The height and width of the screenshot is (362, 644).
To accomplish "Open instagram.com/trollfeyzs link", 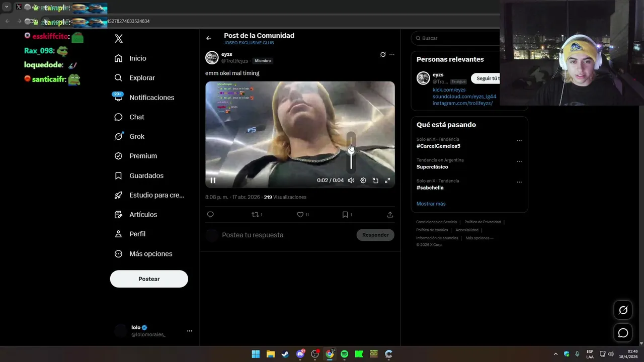I will 462,104.
